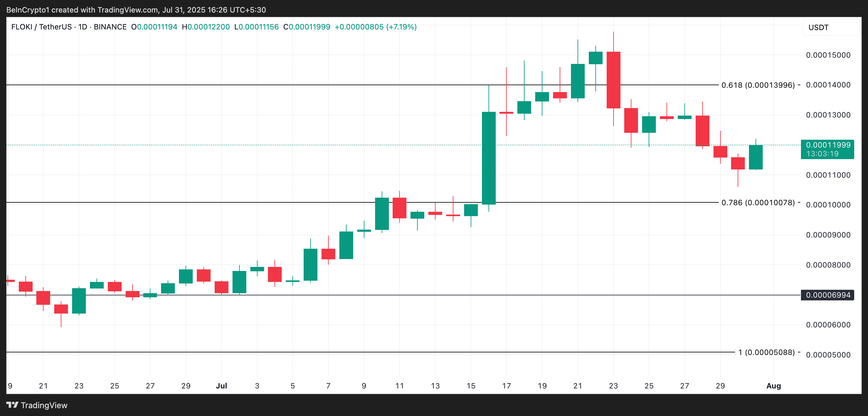Click the TradingView logo at bottom left

tap(37, 405)
